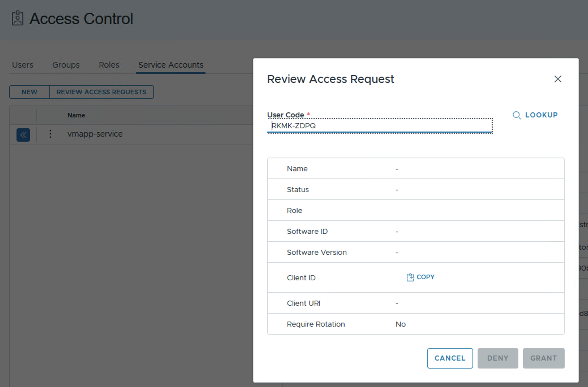Click REVIEW ACCESS REQUESTS button
Screen dimensions: 588x387
102,92
